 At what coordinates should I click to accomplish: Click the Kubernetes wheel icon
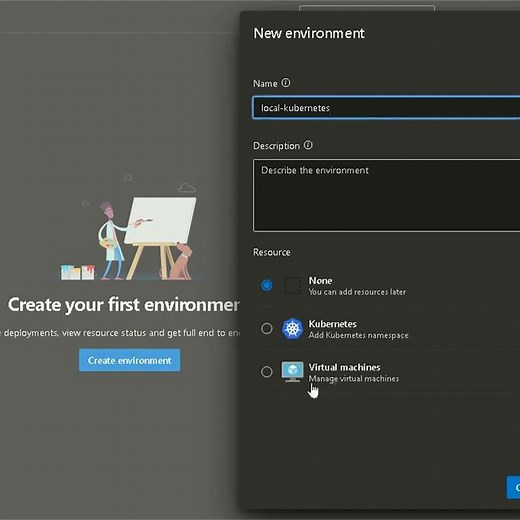tap(292, 329)
